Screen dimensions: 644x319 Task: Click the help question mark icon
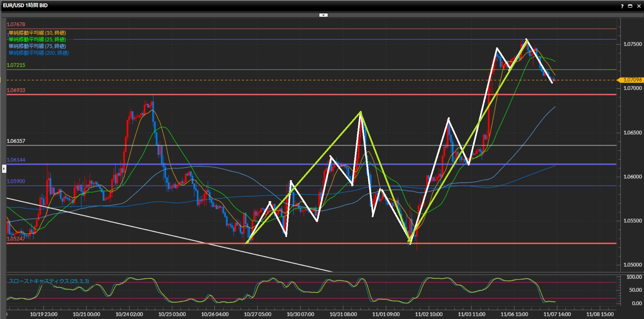(x=622, y=6)
